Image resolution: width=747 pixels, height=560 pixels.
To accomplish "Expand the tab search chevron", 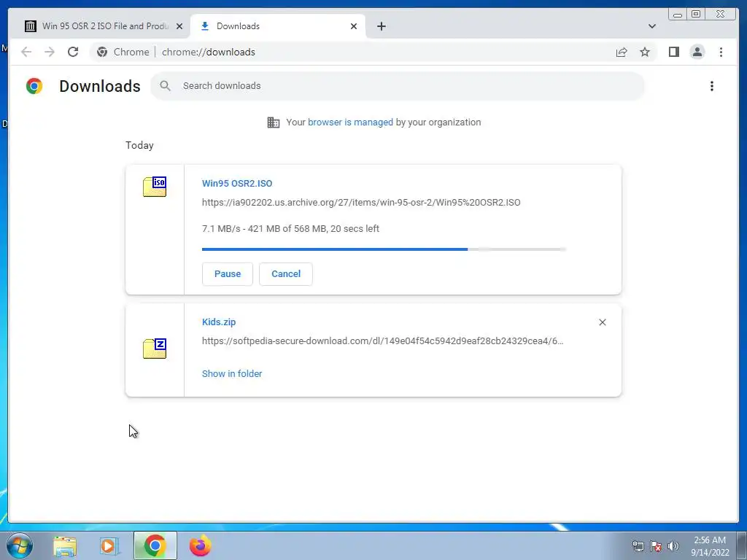I will click(x=652, y=26).
